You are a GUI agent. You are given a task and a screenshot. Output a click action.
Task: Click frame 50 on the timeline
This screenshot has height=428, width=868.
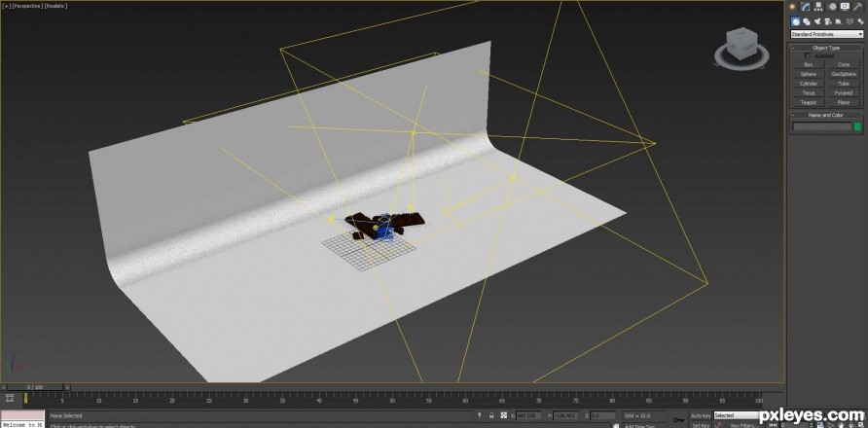coord(392,398)
